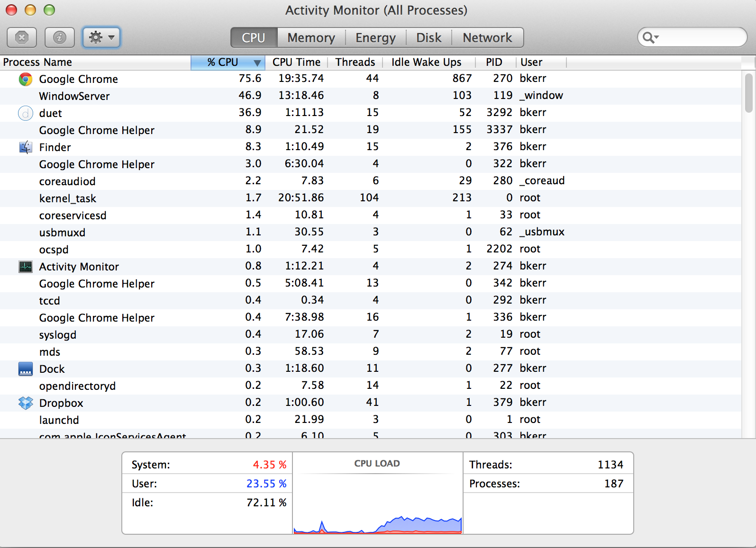Switch to the Network tab

tap(488, 37)
